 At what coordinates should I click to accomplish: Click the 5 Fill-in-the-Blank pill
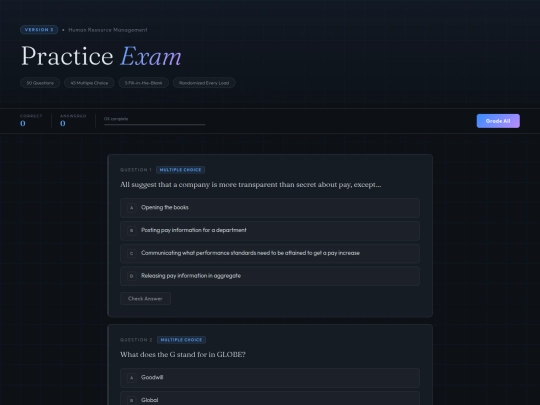coord(144,83)
